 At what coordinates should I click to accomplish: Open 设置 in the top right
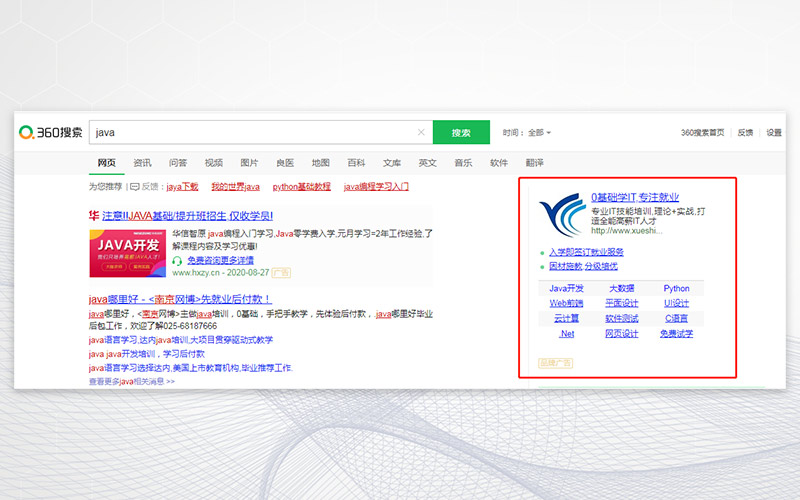click(x=773, y=132)
